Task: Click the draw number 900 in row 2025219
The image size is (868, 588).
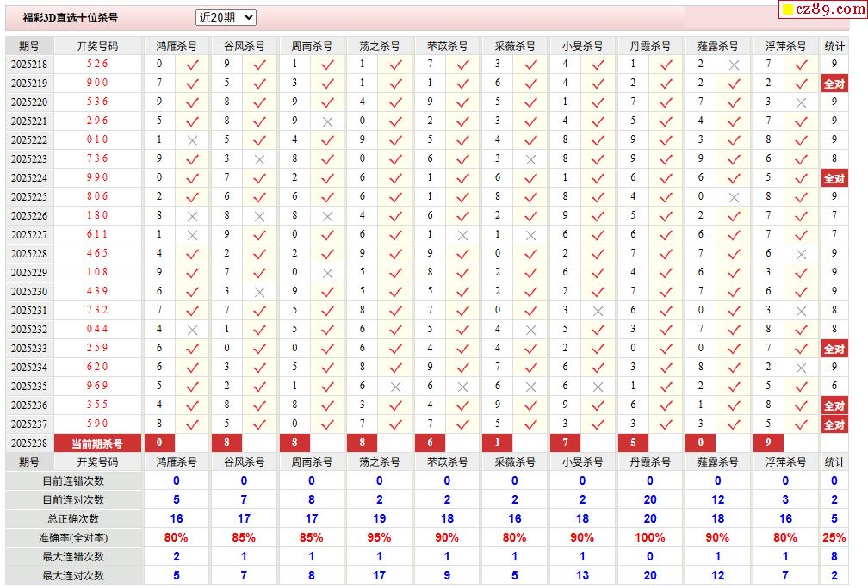Action: click(97, 83)
